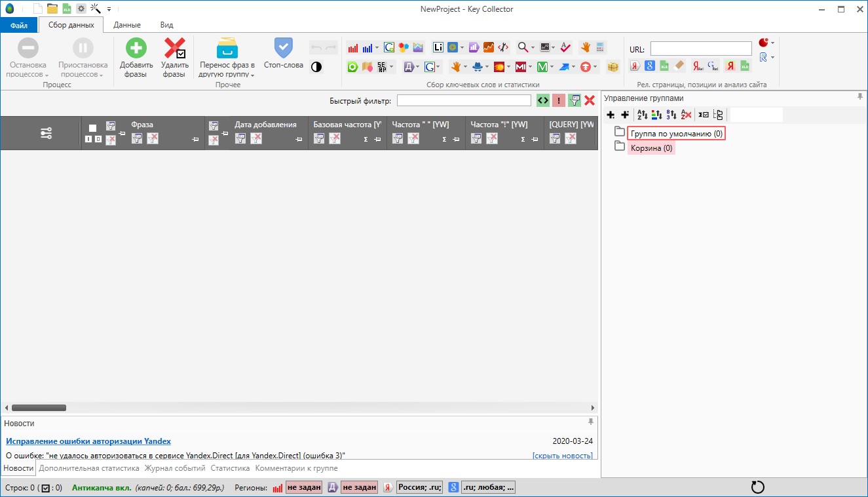Image resolution: width=868 pixels, height=497 pixels.
Task: Select the Группа по умолчанию (0) group
Action: [x=677, y=133]
